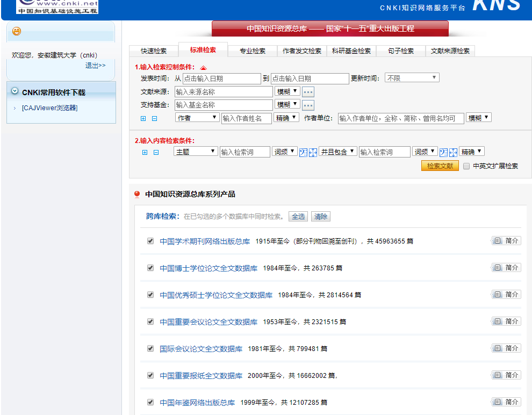
Task: Open 简介 for 国际会议论文全文数据库
Action: (x=506, y=348)
